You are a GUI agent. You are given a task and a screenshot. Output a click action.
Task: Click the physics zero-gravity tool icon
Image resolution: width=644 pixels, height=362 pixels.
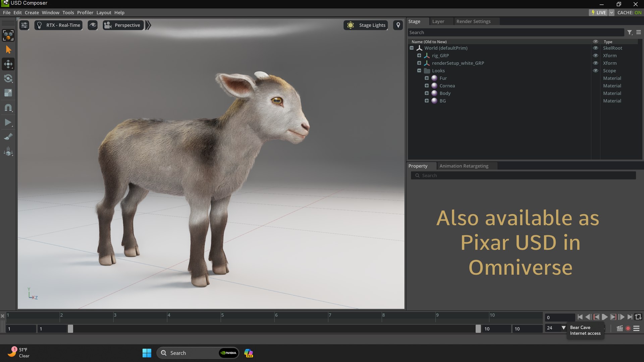pos(8,152)
